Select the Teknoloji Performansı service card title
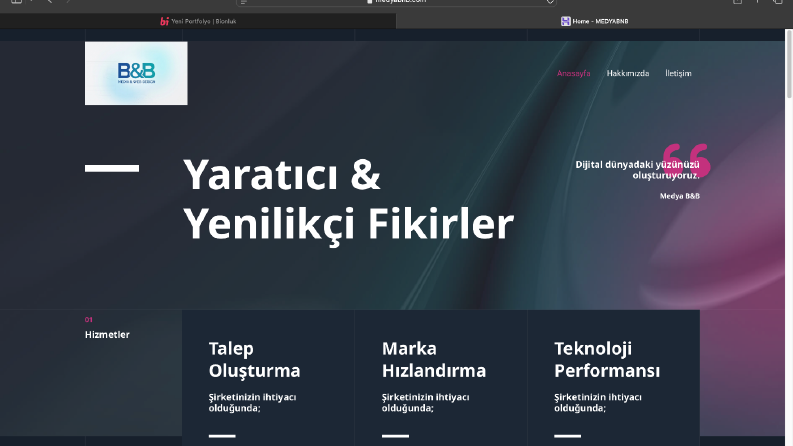This screenshot has width=793, height=446. (607, 360)
